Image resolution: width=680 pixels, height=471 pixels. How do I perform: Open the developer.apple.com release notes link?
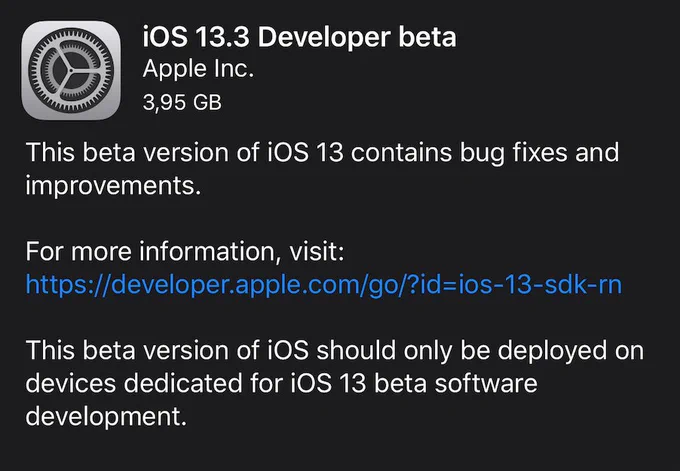point(324,286)
